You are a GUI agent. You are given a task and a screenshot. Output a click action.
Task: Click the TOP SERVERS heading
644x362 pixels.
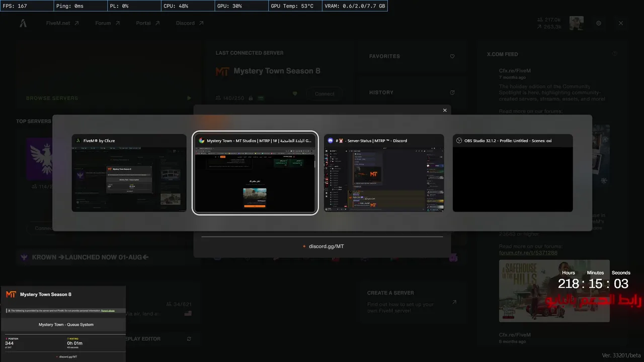click(34, 121)
